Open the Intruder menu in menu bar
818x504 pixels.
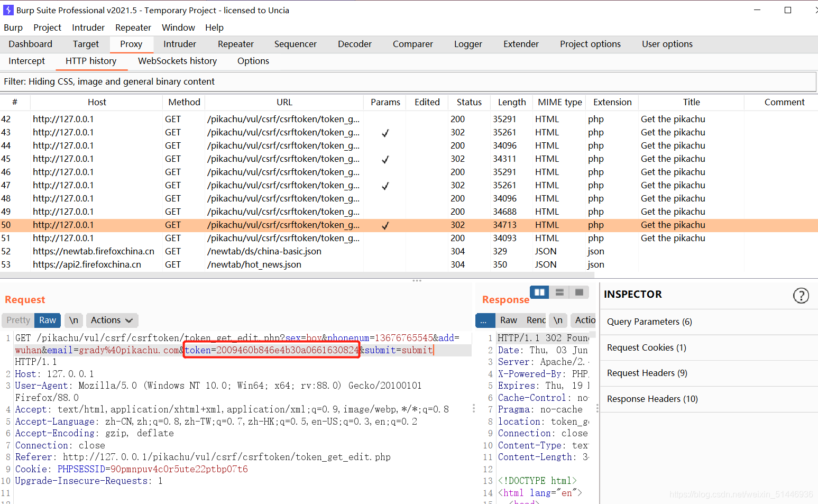(88, 28)
